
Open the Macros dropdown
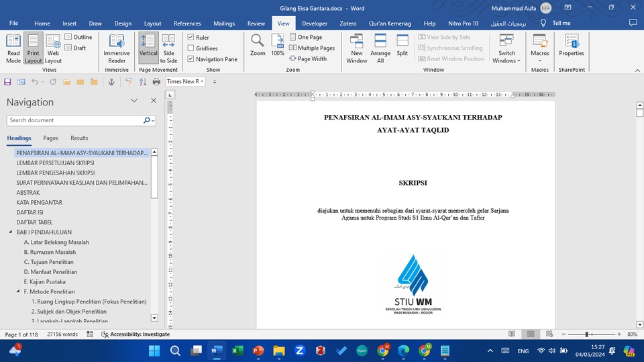539,48
